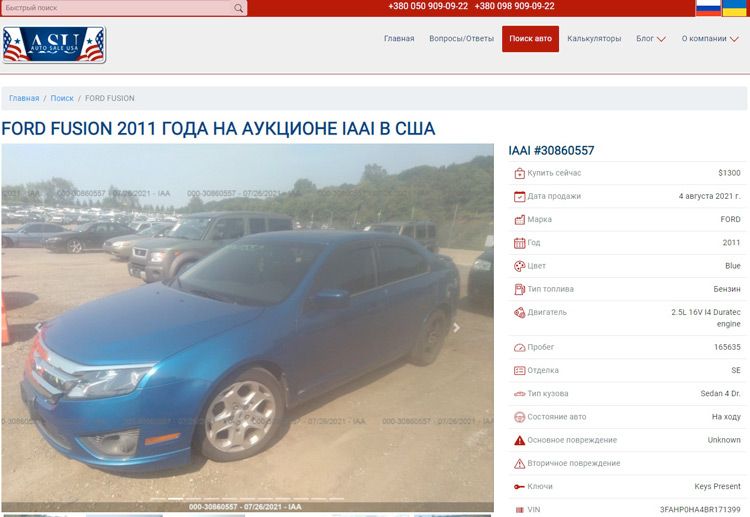Select the SE trim value
This screenshot has height=517, width=750.
[736, 370]
